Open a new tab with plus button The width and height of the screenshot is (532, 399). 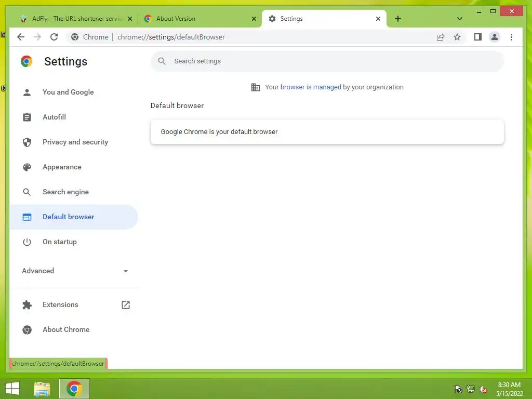398,19
